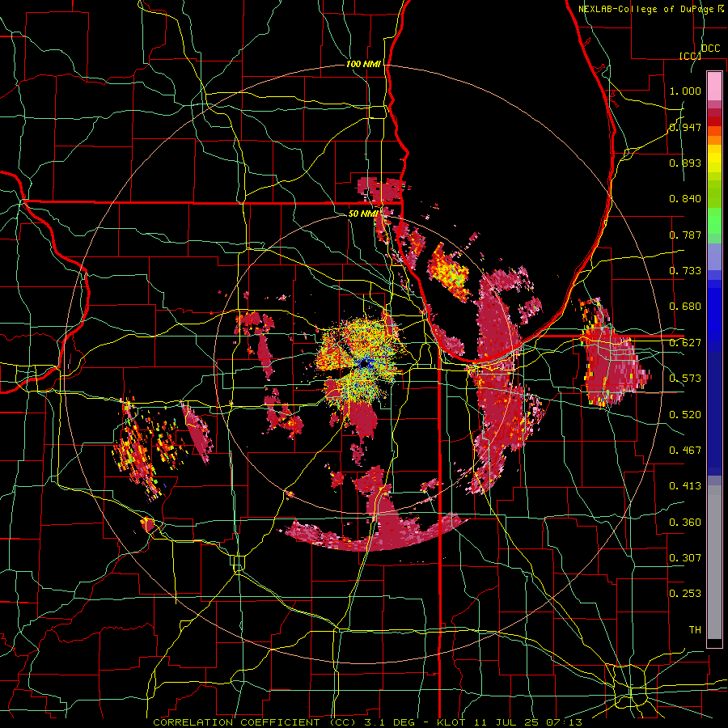Click the DCC label above the color bar
Image resolution: width=728 pixels, height=728 pixels.
click(x=711, y=49)
